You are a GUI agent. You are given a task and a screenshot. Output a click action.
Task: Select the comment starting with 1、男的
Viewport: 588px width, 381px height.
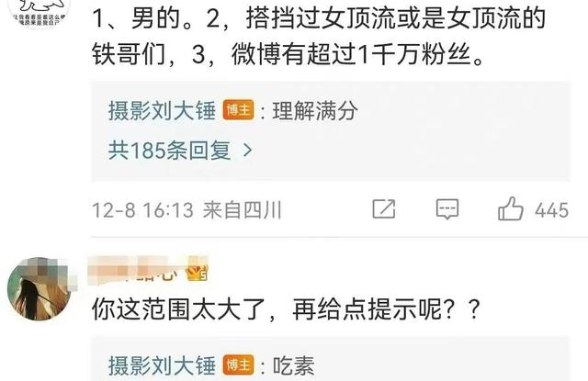[319, 37]
